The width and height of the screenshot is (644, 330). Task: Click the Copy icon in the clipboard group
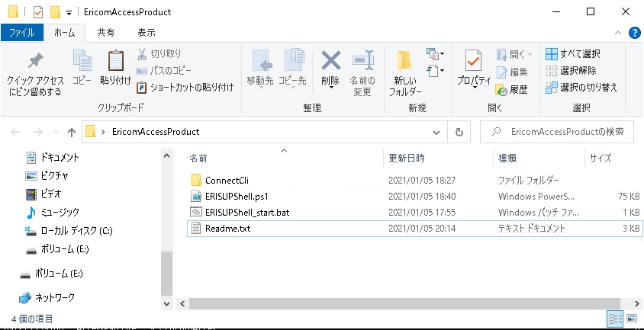click(82, 61)
